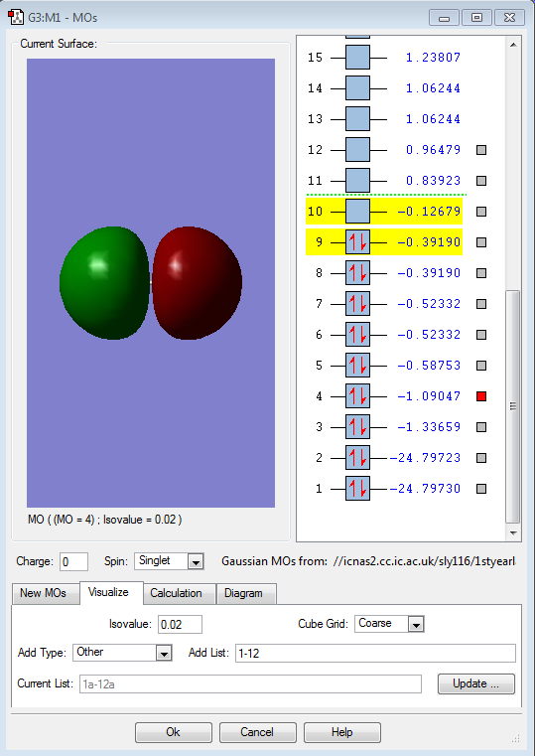535x756 pixels.
Task: Click the green lobe of the orbital surface
Action: point(104,283)
